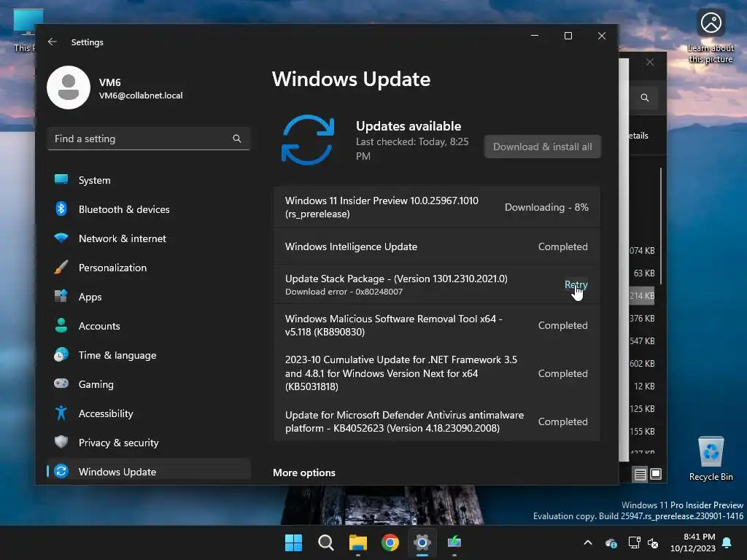Show hidden system tray icons
The width and height of the screenshot is (747, 560).
tap(588, 542)
